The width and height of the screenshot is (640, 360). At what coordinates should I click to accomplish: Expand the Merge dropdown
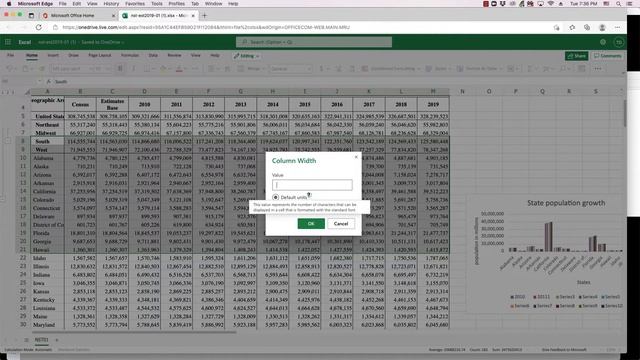point(264,69)
